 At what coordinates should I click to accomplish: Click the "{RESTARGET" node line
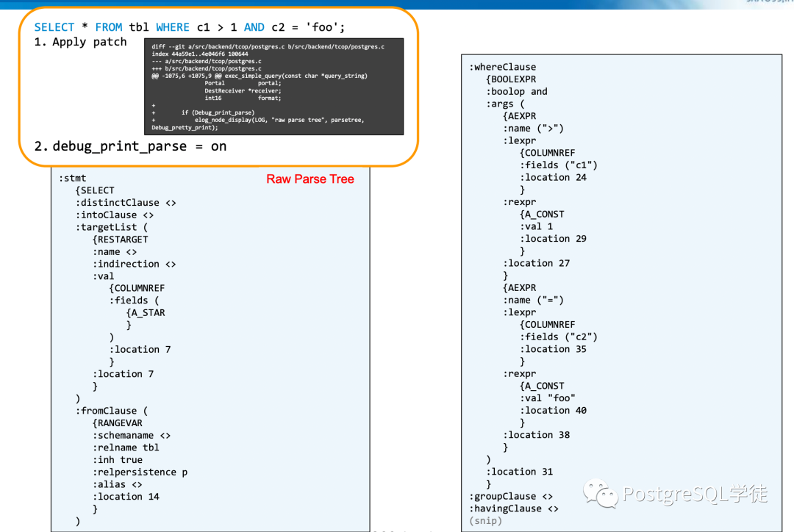point(120,240)
